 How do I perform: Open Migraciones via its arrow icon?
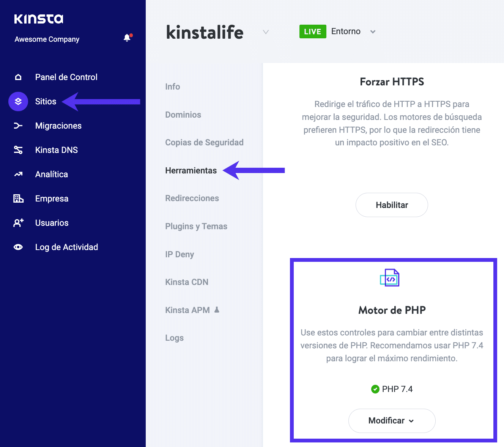[x=18, y=126]
